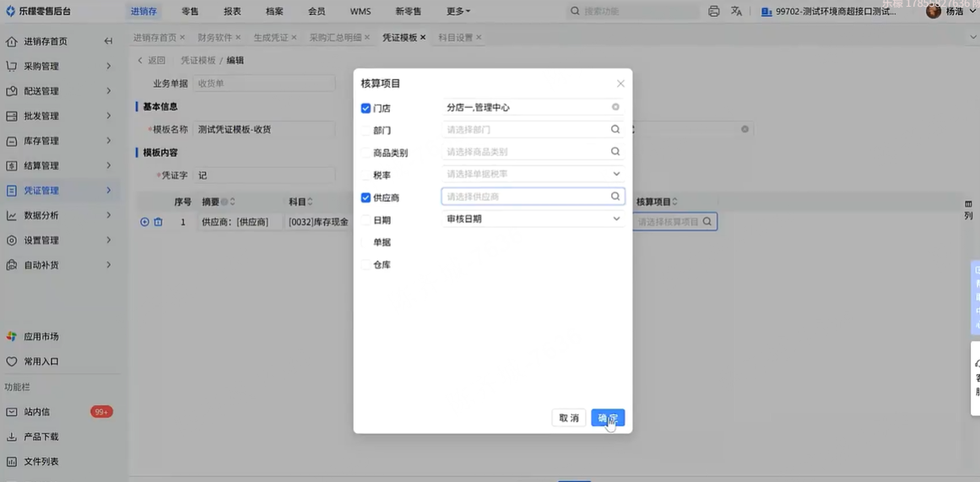Uncheck the 门店 checkbox
980x482 pixels.
(x=365, y=108)
